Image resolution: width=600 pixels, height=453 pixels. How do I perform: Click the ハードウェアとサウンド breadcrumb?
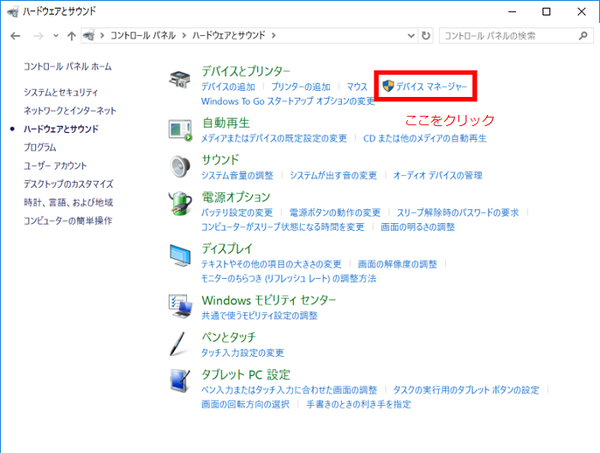pyautogui.click(x=228, y=36)
